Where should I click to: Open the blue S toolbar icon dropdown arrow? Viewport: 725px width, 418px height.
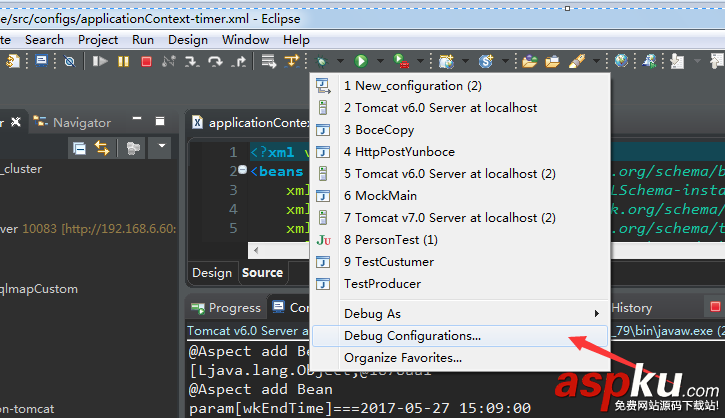[x=505, y=61]
